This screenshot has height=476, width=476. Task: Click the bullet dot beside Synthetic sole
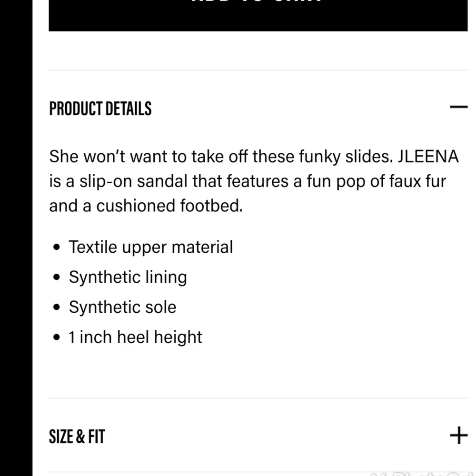point(57,307)
